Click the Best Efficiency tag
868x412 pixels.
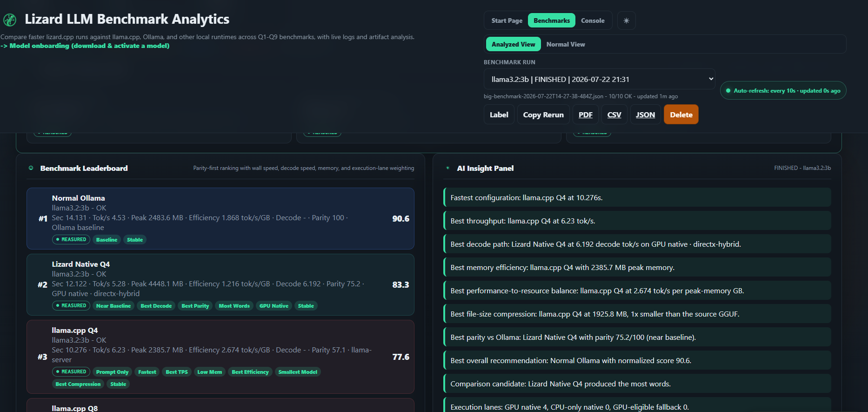point(250,372)
